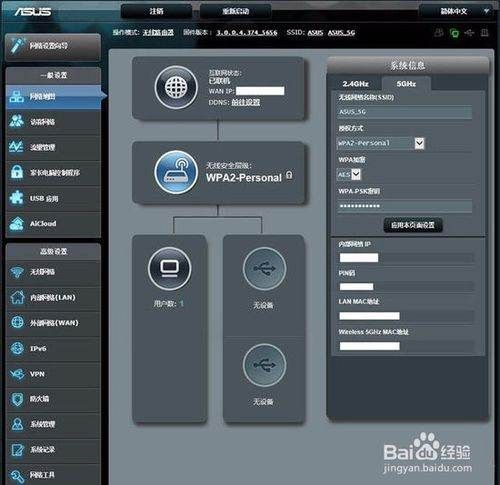Click the USB status icon in the header
This screenshot has height=485, width=500.
pos(469,33)
